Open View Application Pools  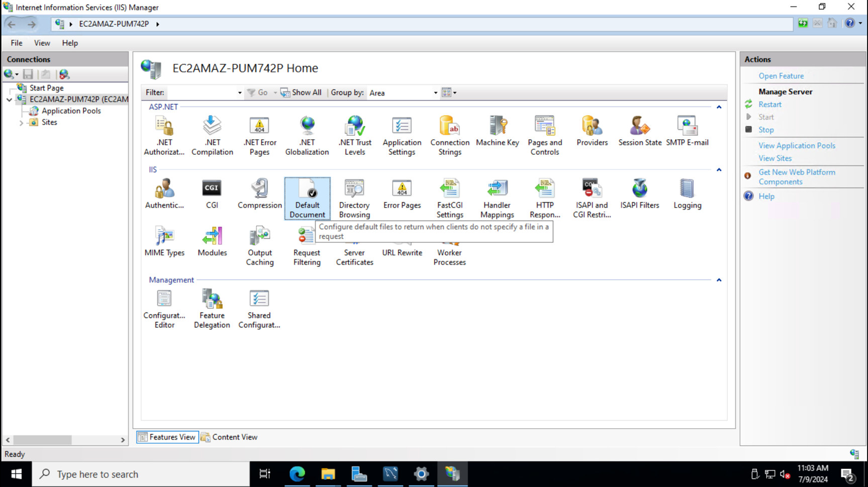pyautogui.click(x=796, y=145)
